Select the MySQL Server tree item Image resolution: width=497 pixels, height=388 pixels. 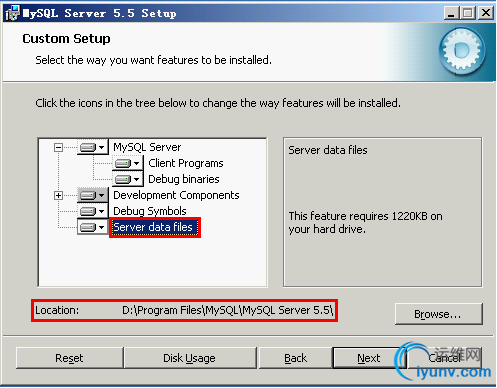pyautogui.click(x=147, y=147)
